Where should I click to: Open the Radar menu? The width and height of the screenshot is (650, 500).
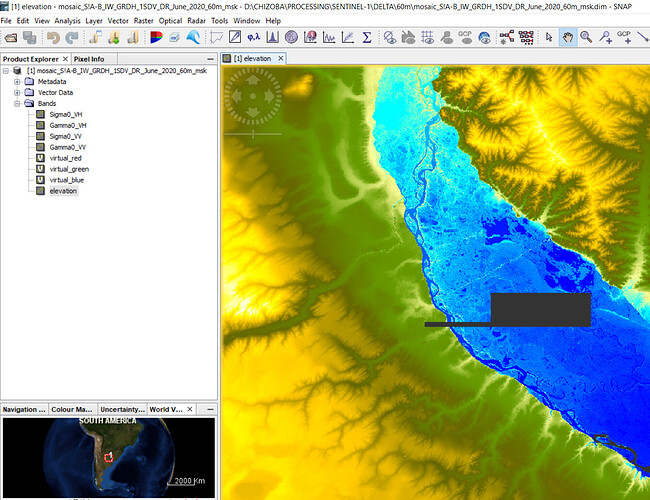tap(196, 21)
